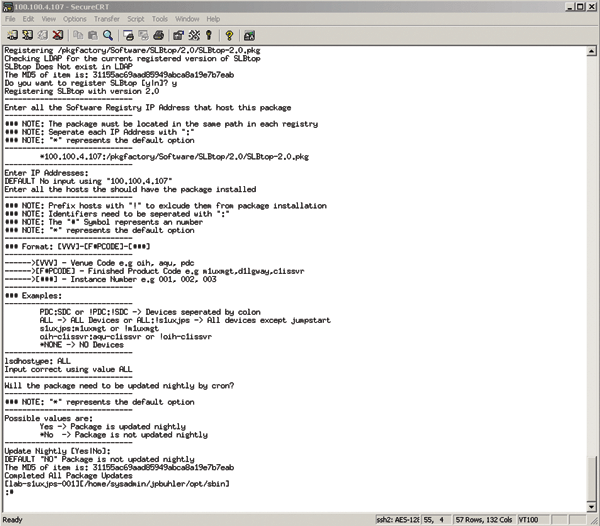Open the Script menu
Image resolution: width=600 pixels, height=526 pixels.
[x=137, y=18]
